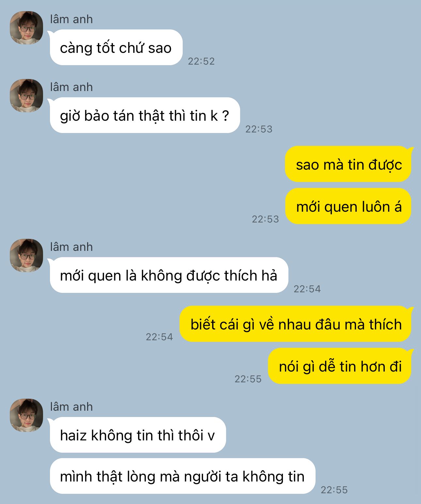Viewport: 421px width, 504px height.
Task: Click sender name 'lâm anh' above 'mới quen là không'
Action: click(x=71, y=247)
